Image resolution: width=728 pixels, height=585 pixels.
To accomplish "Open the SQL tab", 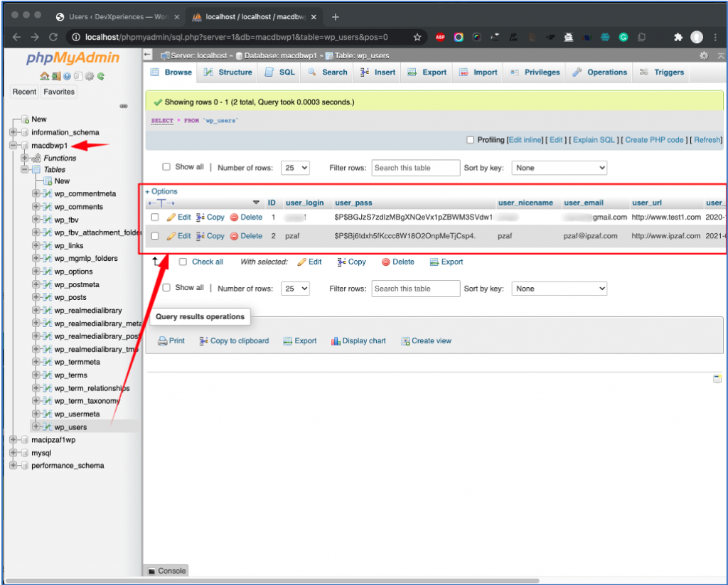I will [x=280, y=73].
